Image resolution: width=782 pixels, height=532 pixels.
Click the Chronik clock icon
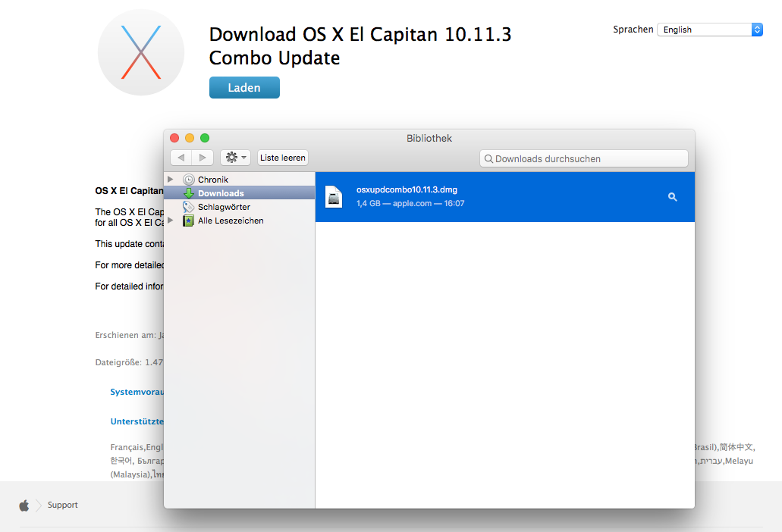click(x=189, y=180)
